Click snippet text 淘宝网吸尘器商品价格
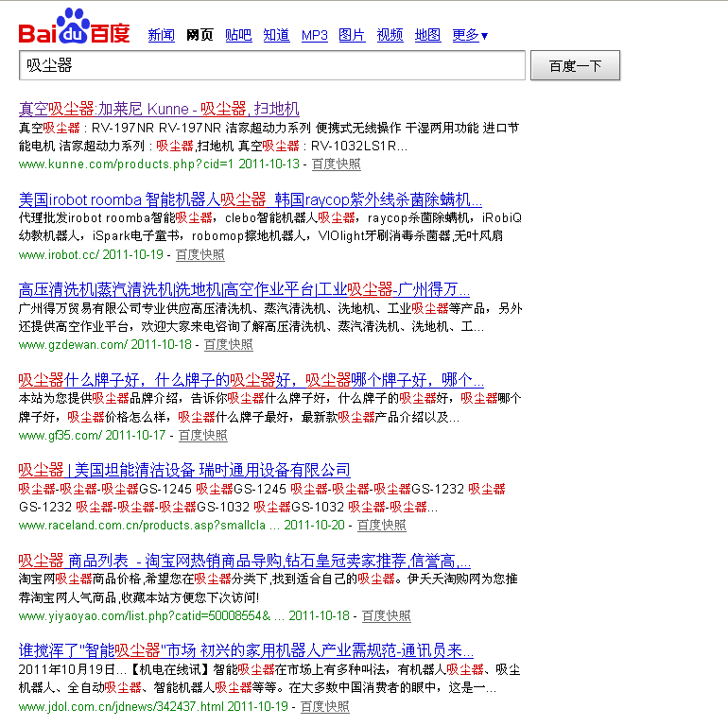The width and height of the screenshot is (728, 726). click(x=79, y=579)
